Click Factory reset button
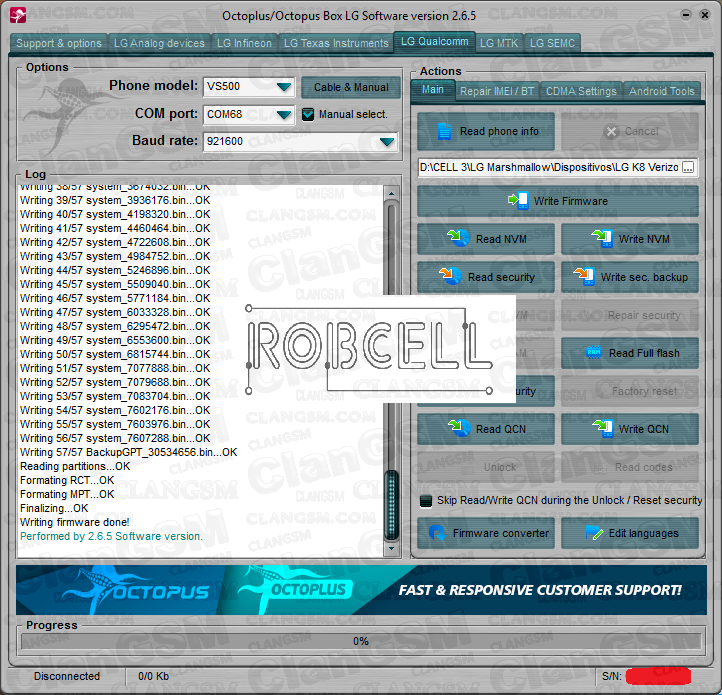722x695 pixels. pyautogui.click(x=630, y=391)
